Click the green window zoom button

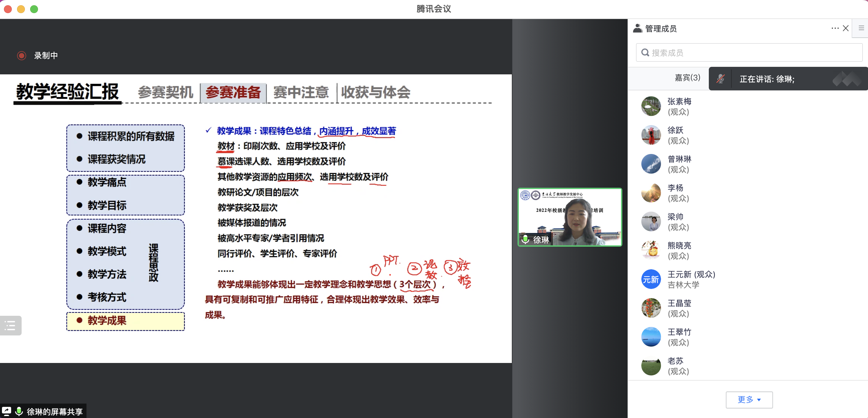(34, 9)
